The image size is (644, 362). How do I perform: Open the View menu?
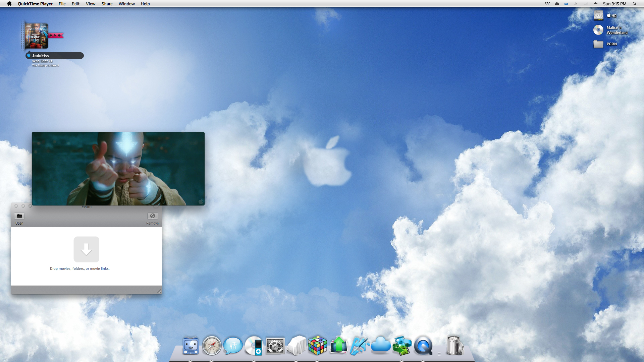91,4
